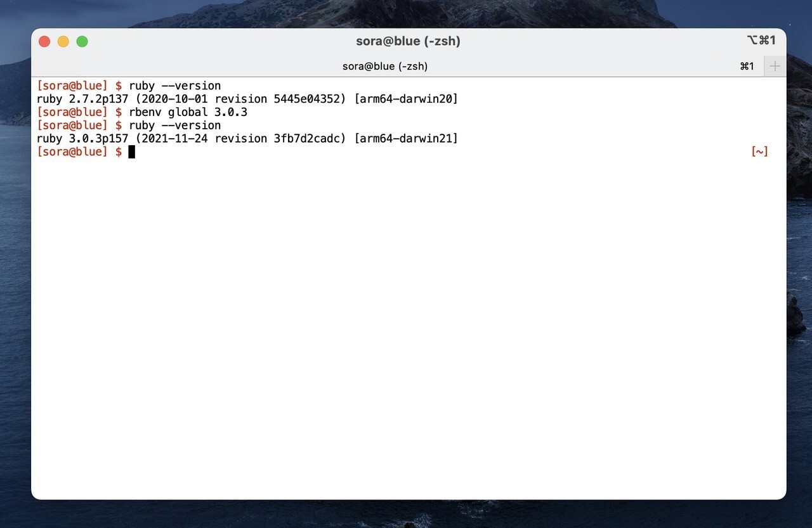Screen dimensions: 812x528
Task: Click the window title sora@blue (-zsh)
Action: click(x=408, y=41)
